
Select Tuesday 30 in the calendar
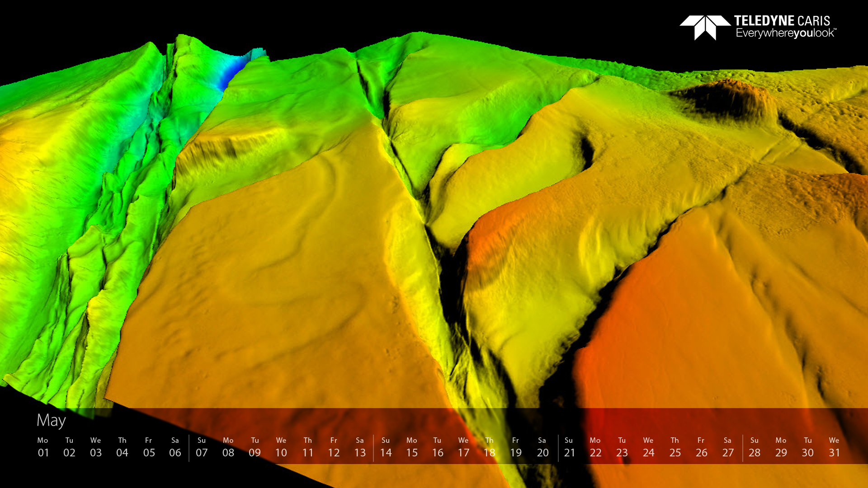808,447
